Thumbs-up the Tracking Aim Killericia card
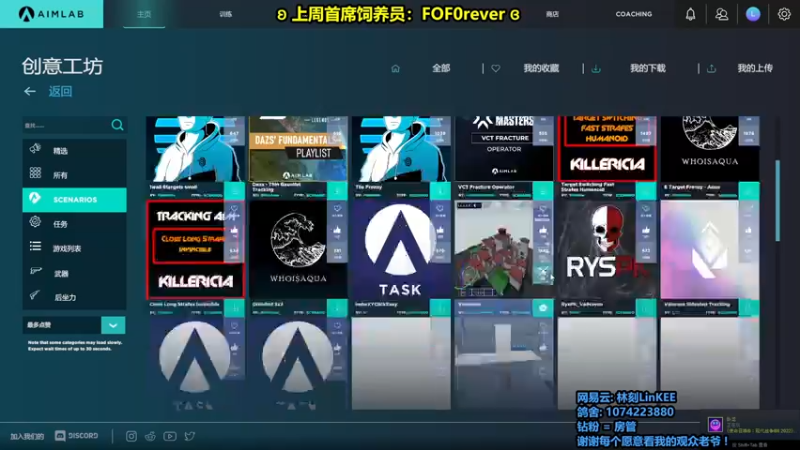The height and width of the screenshot is (450, 800). (x=234, y=231)
